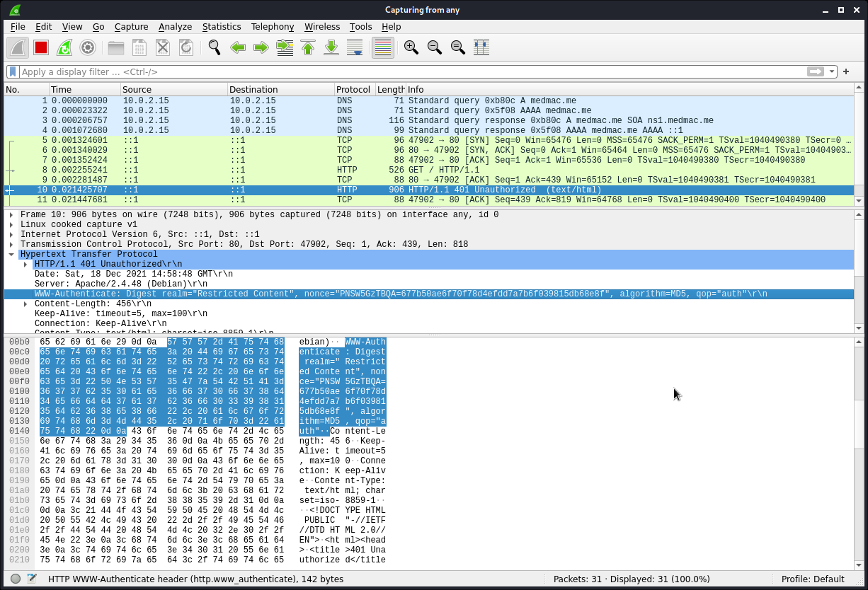
Task: Click the display filter input field
Action: [x=412, y=71]
